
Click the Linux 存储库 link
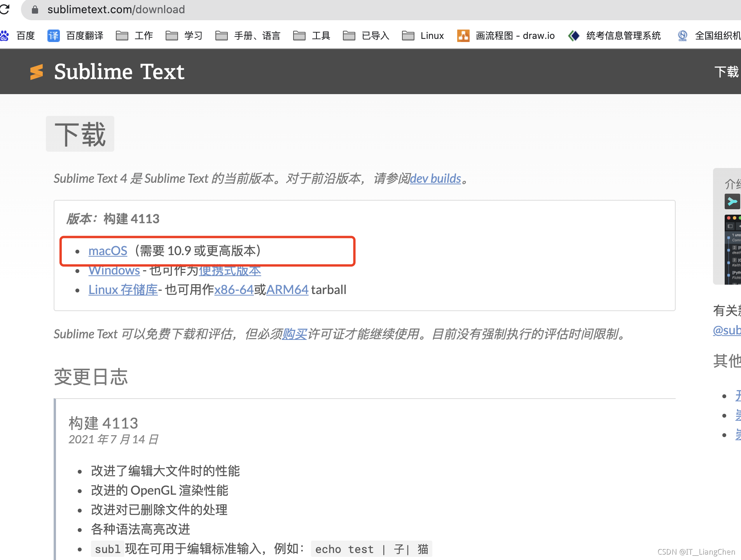pos(123,290)
